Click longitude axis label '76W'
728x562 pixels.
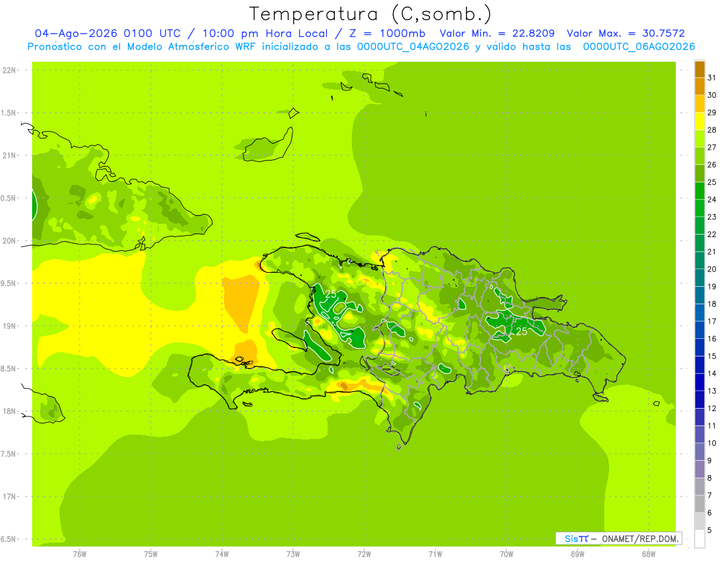pyautogui.click(x=79, y=554)
